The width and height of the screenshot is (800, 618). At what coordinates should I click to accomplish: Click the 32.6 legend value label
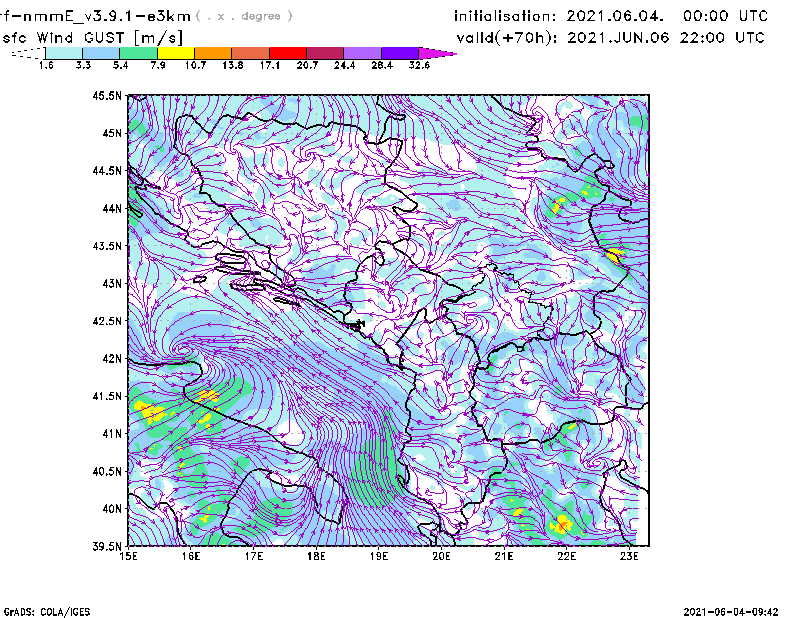(420, 65)
